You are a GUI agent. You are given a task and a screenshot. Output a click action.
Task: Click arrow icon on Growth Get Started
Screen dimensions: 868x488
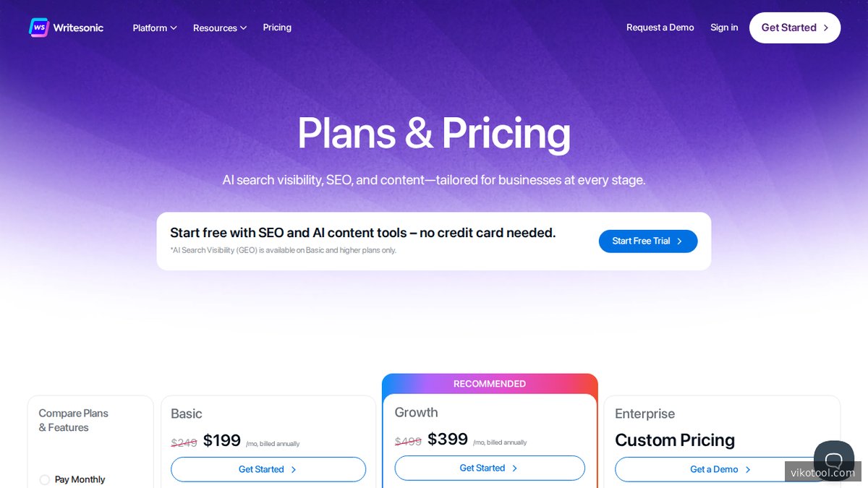515,468
